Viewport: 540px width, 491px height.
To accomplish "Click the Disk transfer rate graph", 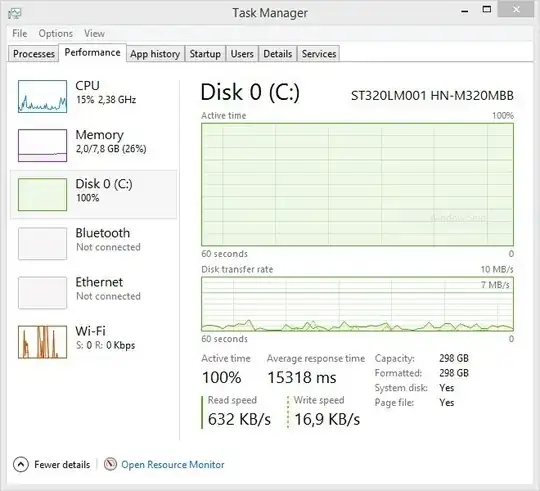I will tap(357, 304).
